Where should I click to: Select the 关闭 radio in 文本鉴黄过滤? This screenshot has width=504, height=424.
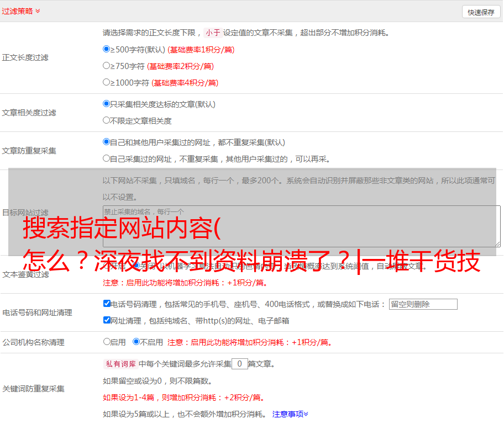point(136,266)
